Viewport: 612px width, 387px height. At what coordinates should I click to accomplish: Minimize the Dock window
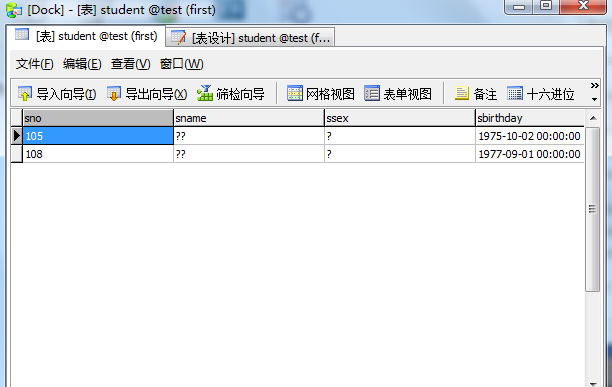[519, 7]
